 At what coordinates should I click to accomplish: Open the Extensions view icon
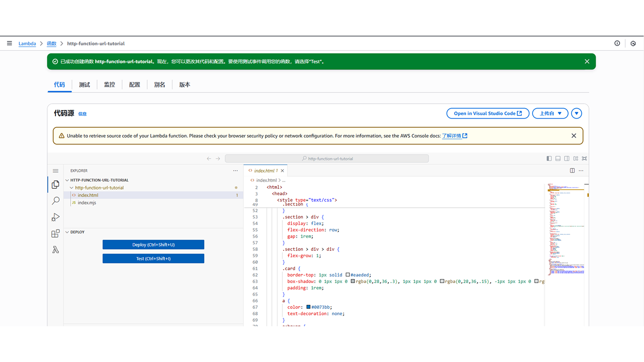55,234
